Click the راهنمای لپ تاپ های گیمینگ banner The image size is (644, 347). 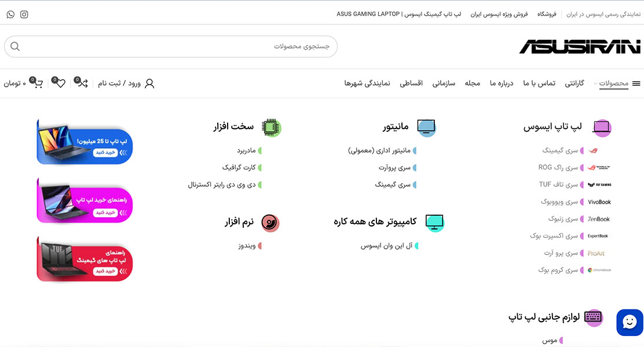[85, 259]
